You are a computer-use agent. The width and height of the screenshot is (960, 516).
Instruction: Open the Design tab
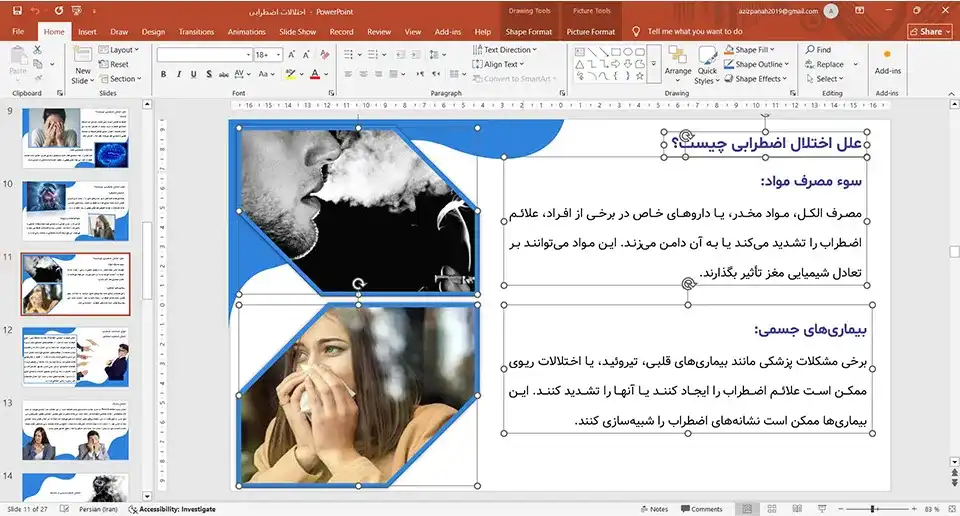153,32
